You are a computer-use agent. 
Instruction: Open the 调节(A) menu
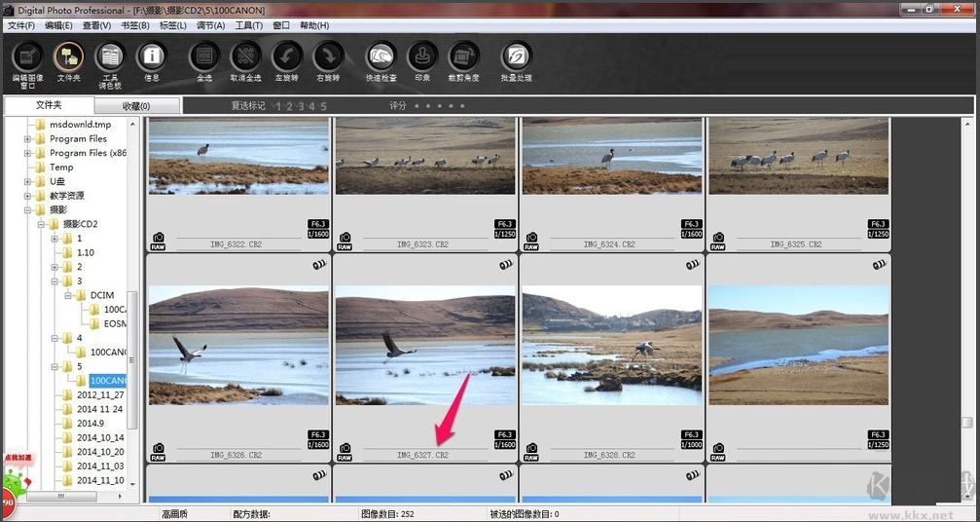210,25
